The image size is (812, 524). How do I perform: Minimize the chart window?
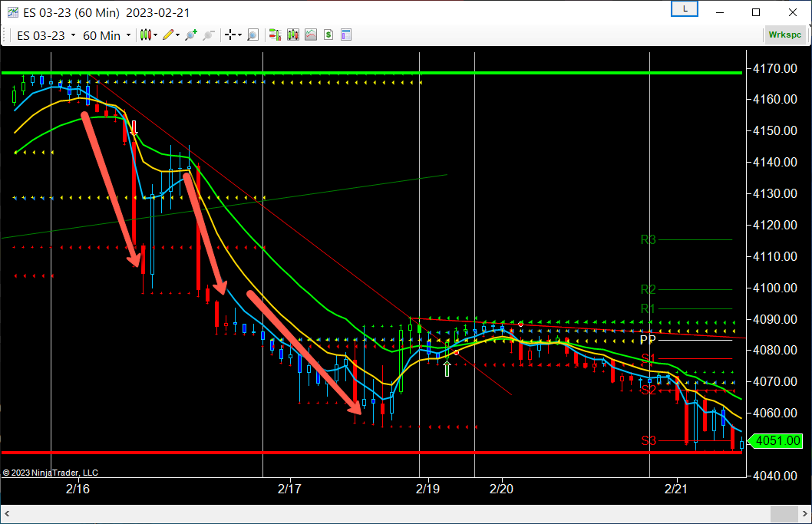[720, 12]
